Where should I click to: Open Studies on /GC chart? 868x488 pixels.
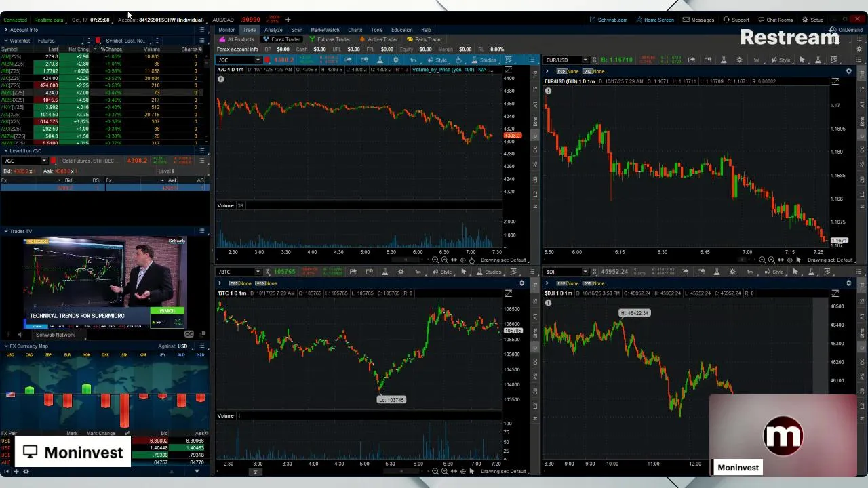[485, 60]
